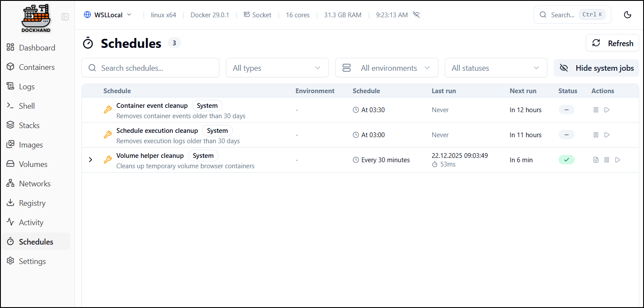View logs of Volume helper cleanup
The width and height of the screenshot is (644, 308).
tap(596, 160)
